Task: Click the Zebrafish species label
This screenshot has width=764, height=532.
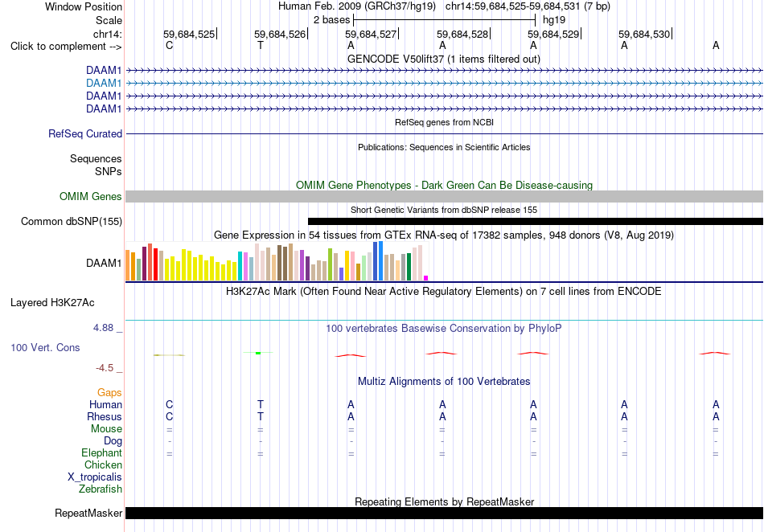Action: (101, 489)
